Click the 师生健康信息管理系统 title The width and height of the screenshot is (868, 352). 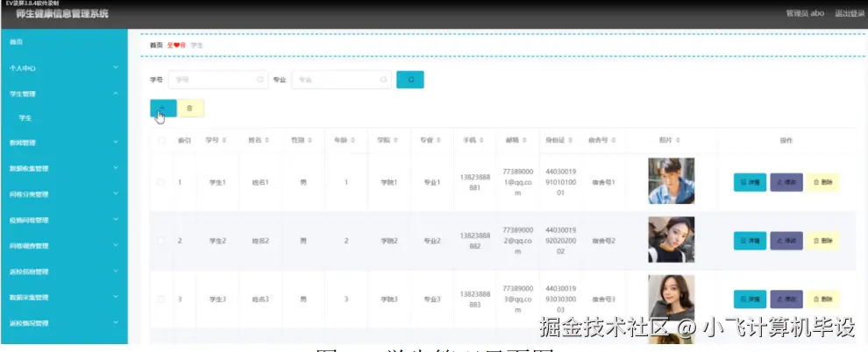coord(62,14)
